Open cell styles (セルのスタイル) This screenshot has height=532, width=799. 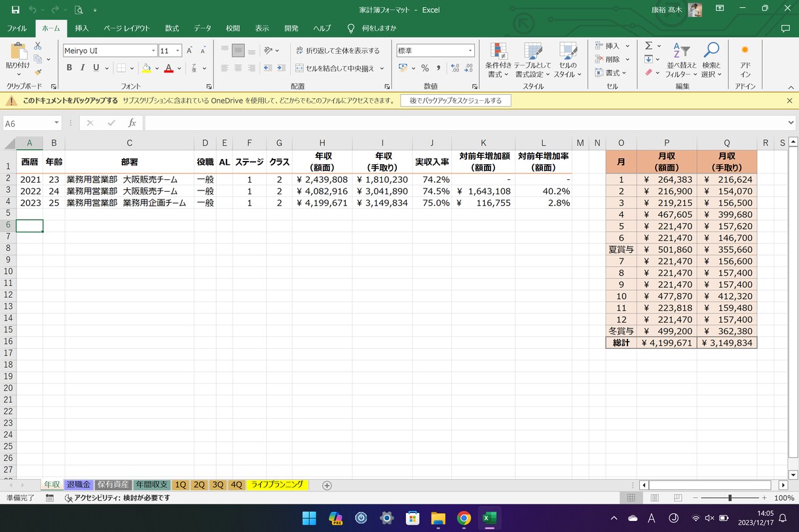568,60
